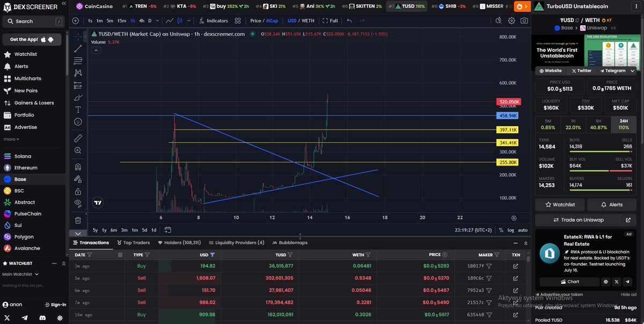Expand time interval dropdown arrow
The height and width of the screenshot is (324, 644).
158,20
